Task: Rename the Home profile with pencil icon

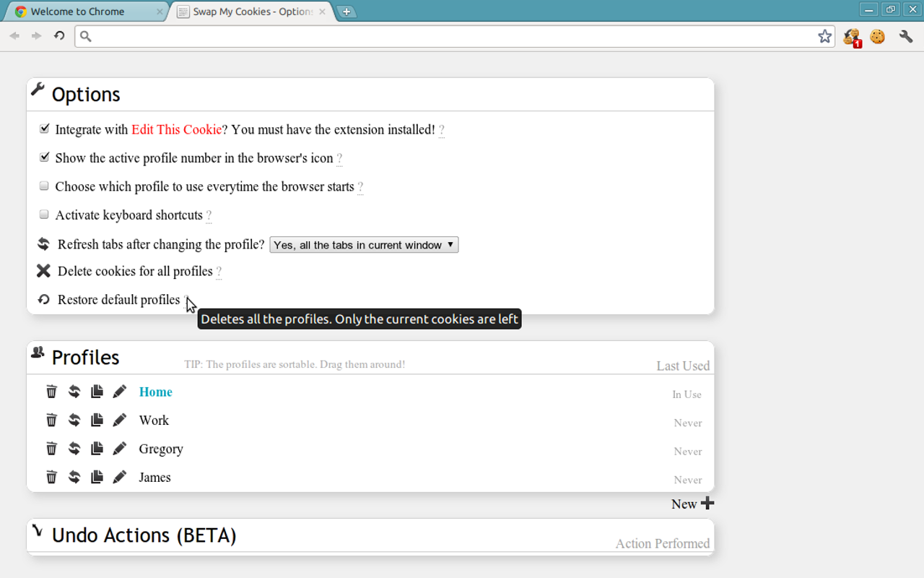Action: point(120,392)
